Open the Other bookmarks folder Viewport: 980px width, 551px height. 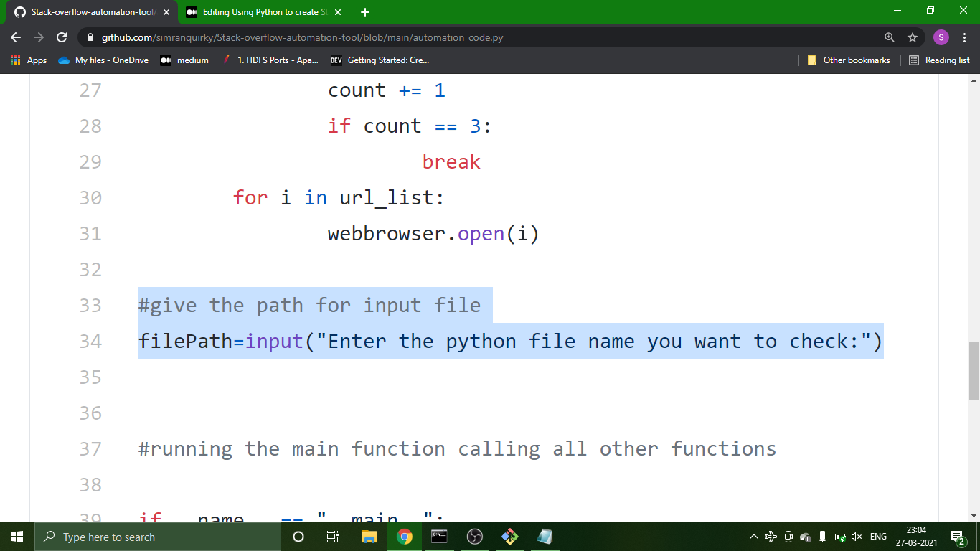[x=852, y=60]
